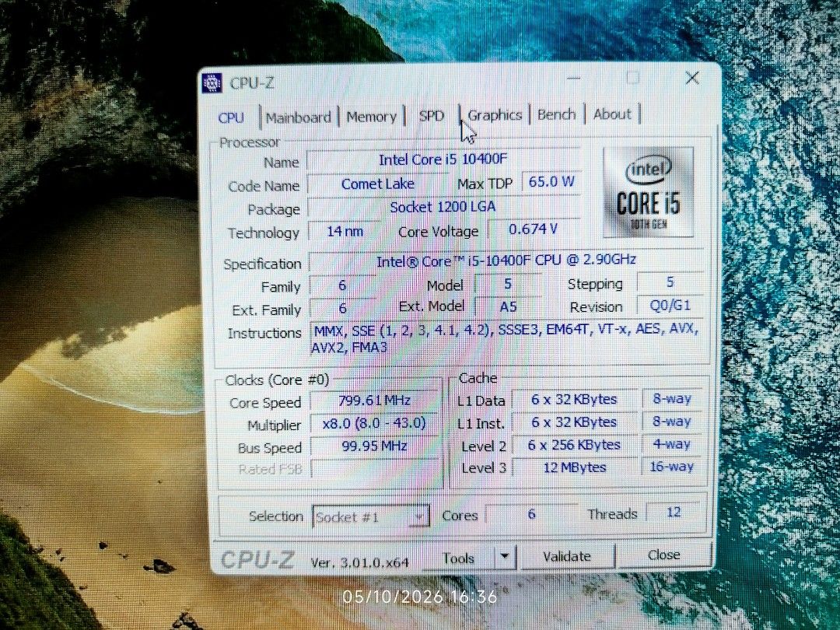Click the Stepping value '5'
The image size is (840, 630).
(670, 282)
